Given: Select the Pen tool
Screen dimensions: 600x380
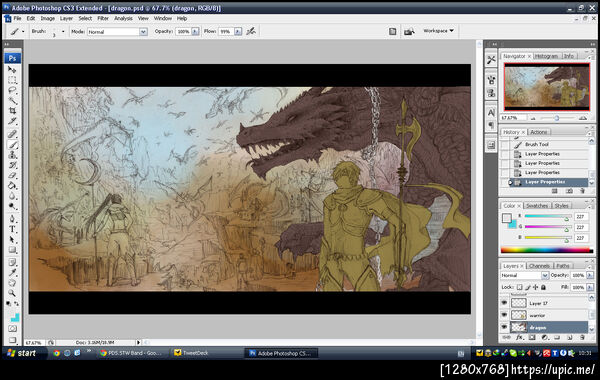Looking at the screenshot, I should click(12, 219).
